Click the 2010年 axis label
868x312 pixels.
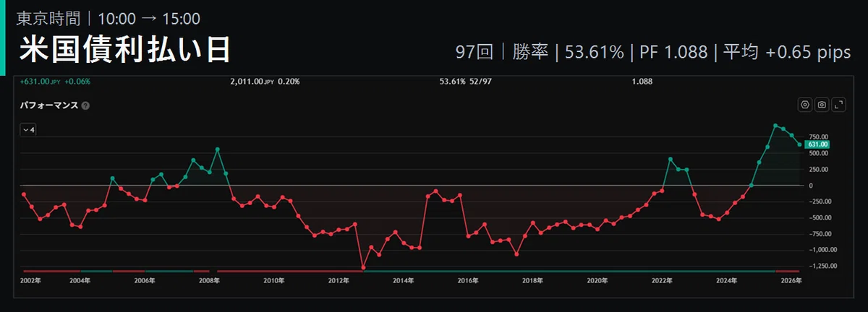[274, 280]
